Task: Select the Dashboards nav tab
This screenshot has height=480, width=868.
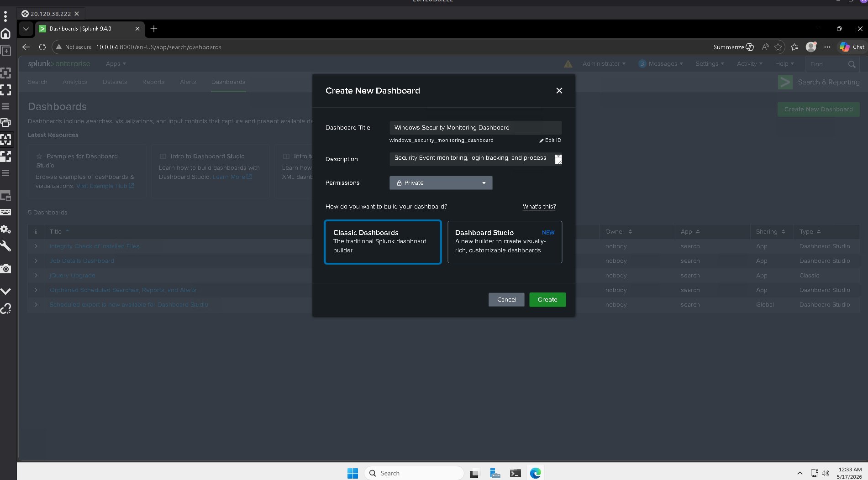Action: (228, 82)
